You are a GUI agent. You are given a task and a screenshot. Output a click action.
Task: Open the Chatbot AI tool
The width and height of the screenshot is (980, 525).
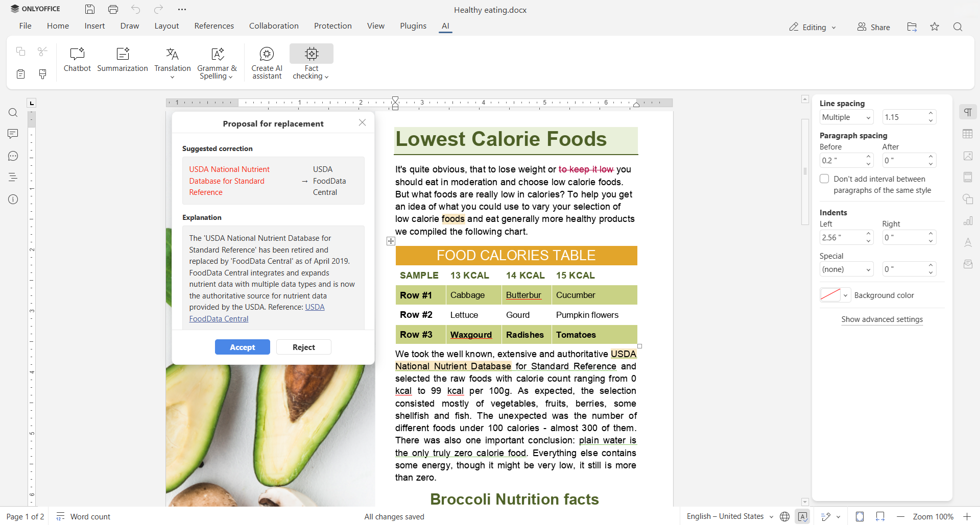tap(77, 54)
